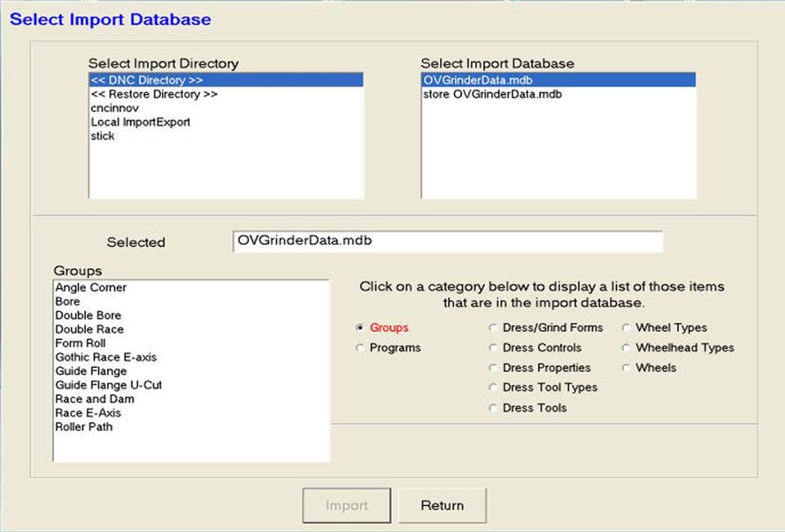Click the Return button
Image resolution: width=785 pixels, height=532 pixels.
tap(442, 506)
